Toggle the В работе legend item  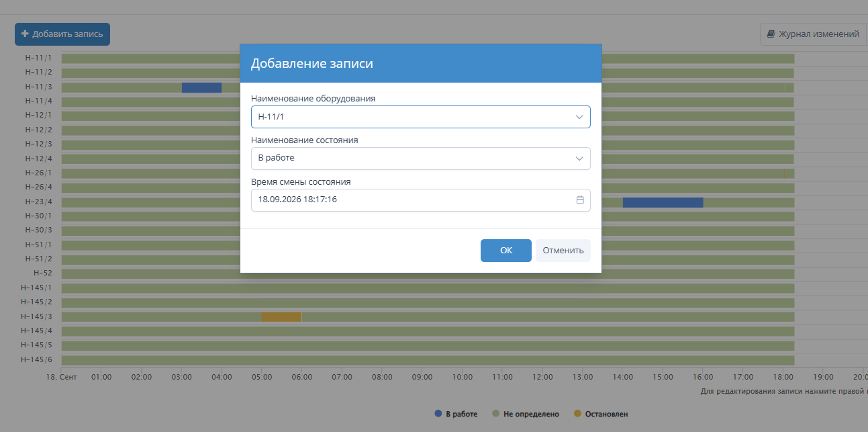456,414
